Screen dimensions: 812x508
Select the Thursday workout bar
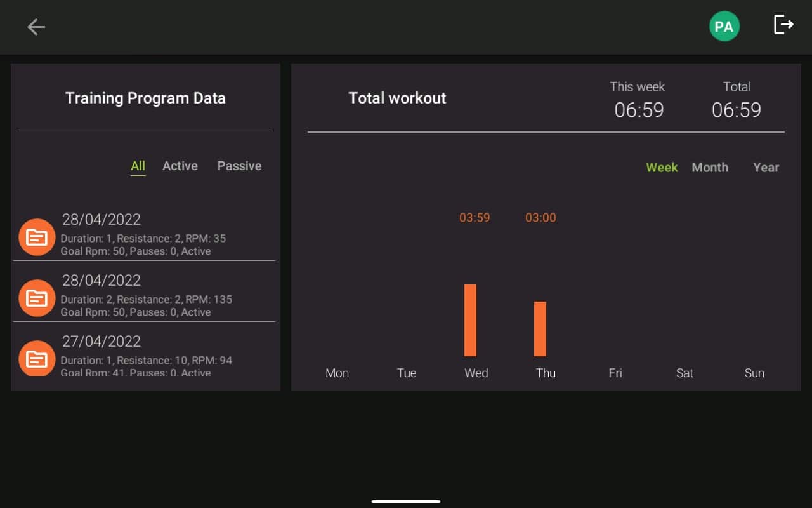540,329
